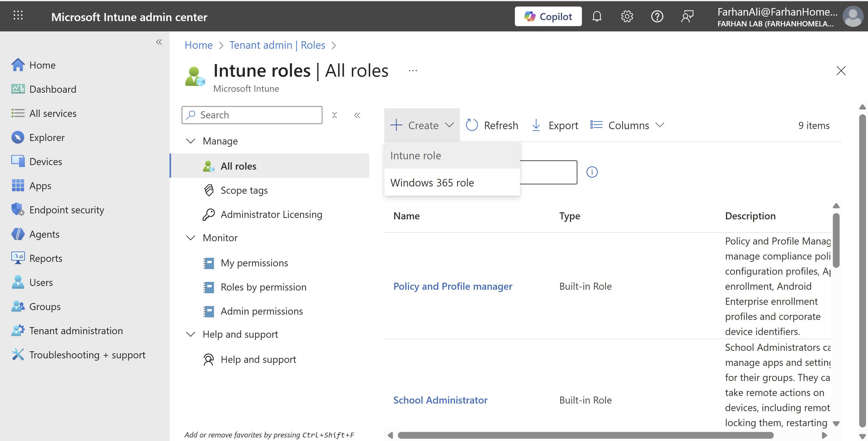Open Endpoint security from sidebar
Image resolution: width=868 pixels, height=441 pixels.
pos(67,210)
